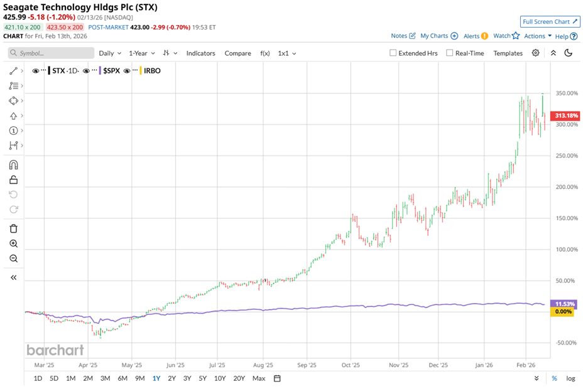
Task: Open the Actions menu
Action: pos(533,36)
